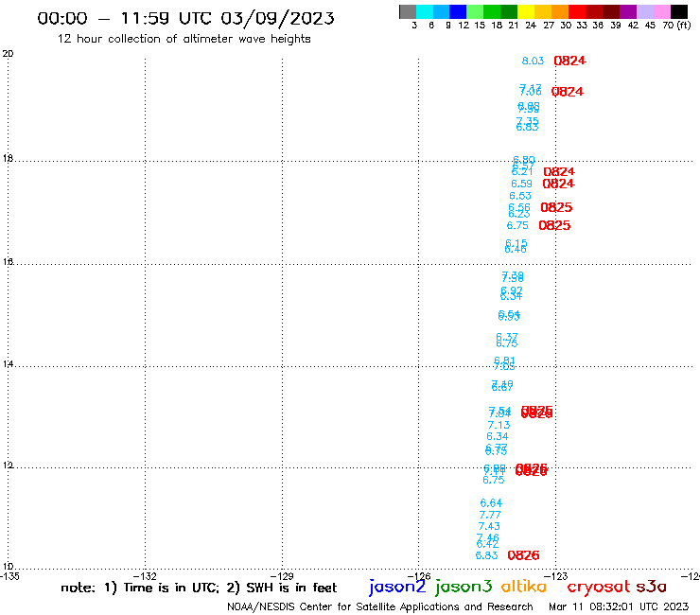Click the jason2 satellite legend label
This screenshot has width=700, height=615.
pos(397,588)
